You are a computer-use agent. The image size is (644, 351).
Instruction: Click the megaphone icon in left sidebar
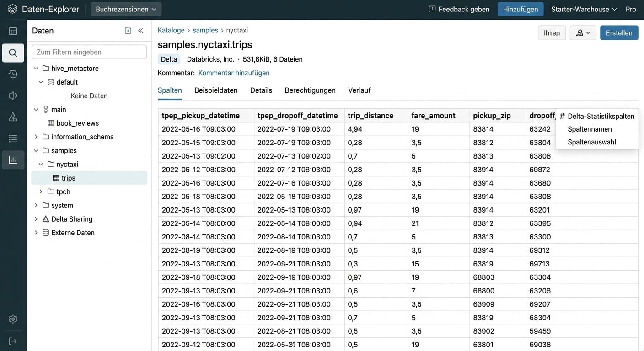click(13, 96)
